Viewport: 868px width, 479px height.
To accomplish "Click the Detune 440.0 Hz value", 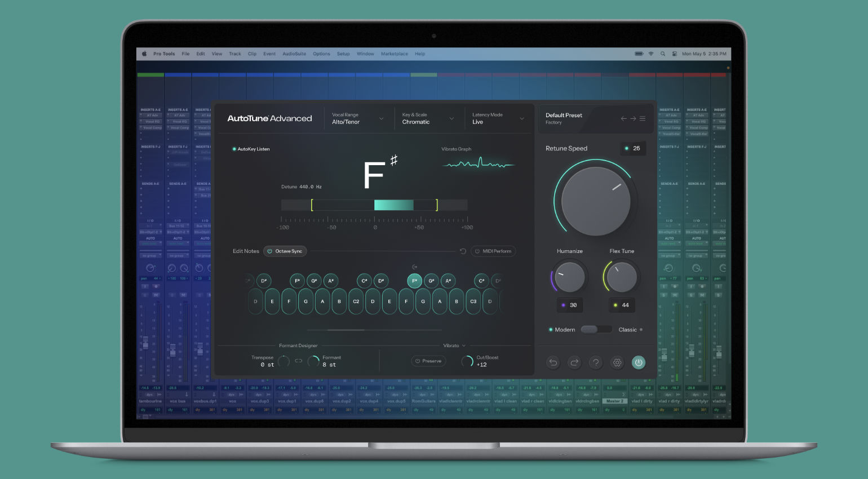I will (x=311, y=187).
